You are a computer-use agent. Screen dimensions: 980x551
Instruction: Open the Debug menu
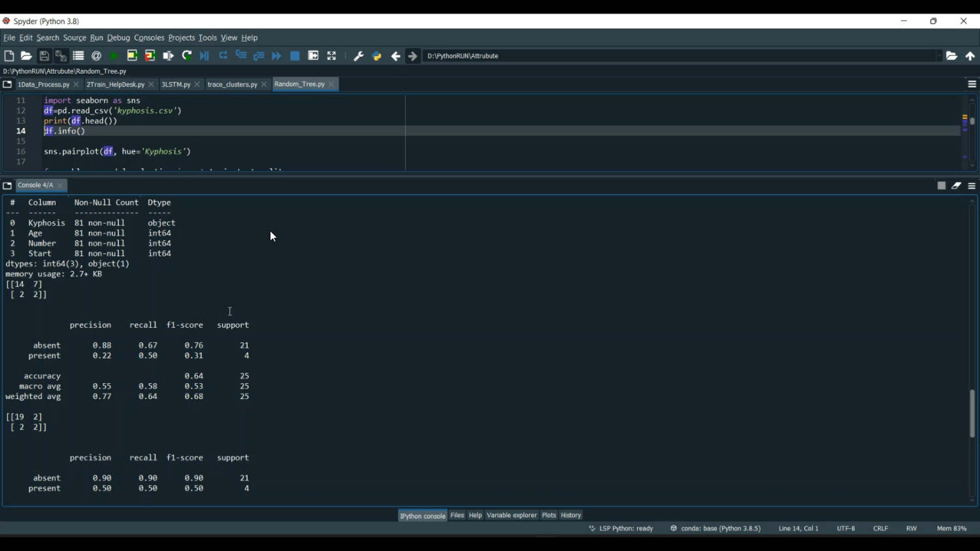click(118, 38)
